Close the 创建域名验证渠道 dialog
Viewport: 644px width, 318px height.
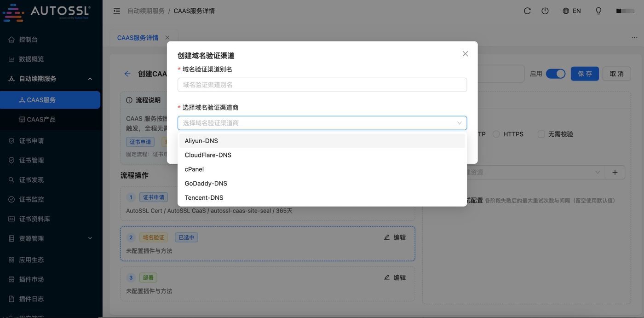click(x=465, y=54)
